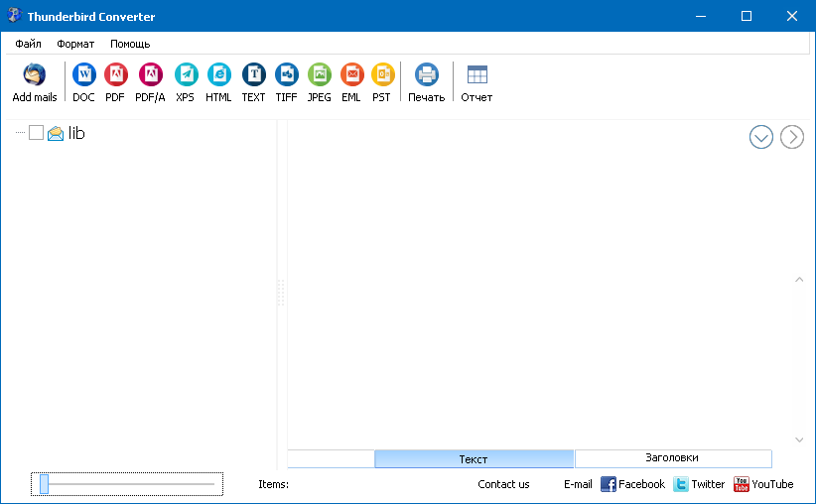
Task: Click the Thunderbird Converter title bar icon
Action: pos(14,16)
